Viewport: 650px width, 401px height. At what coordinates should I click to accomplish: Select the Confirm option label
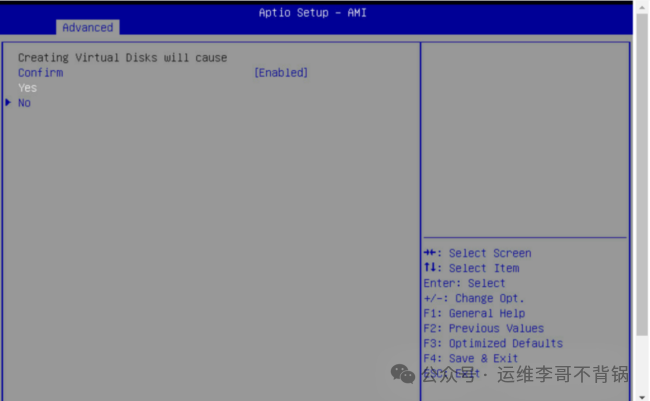tap(41, 73)
